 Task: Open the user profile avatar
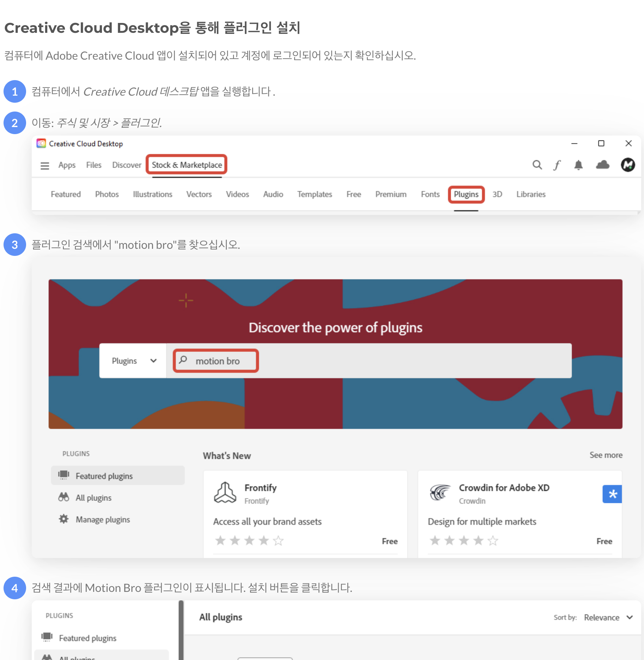(x=628, y=165)
